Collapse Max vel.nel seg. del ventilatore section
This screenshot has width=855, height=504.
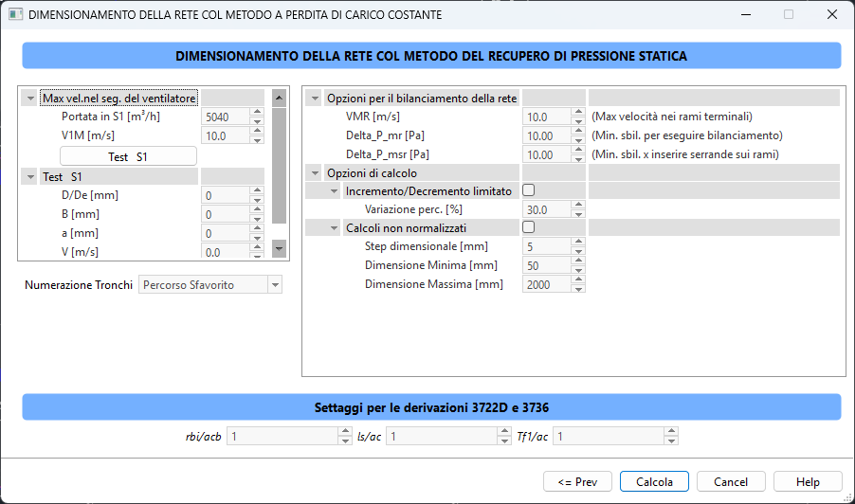click(30, 99)
